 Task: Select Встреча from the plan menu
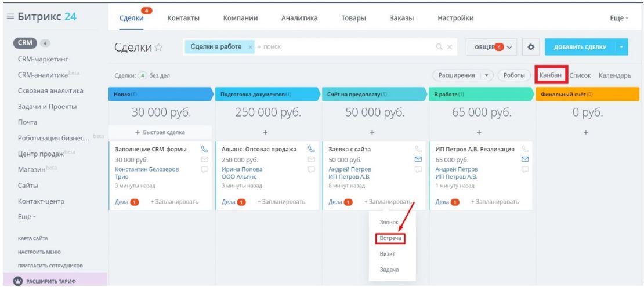390,238
